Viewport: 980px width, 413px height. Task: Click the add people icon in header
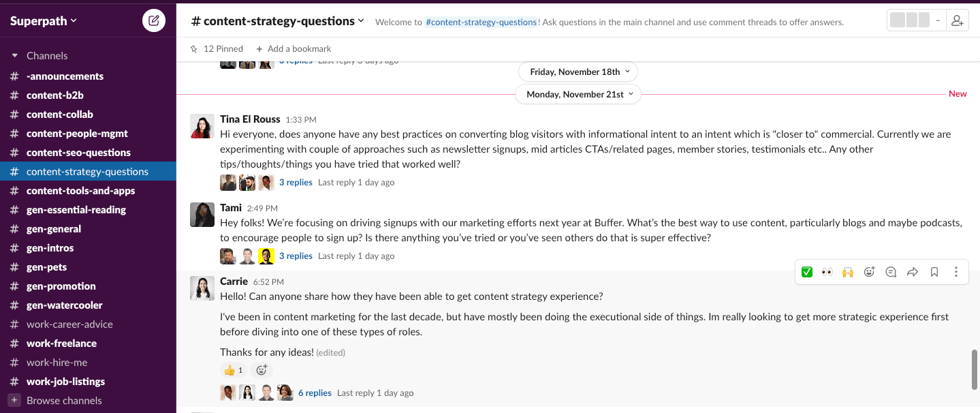958,21
